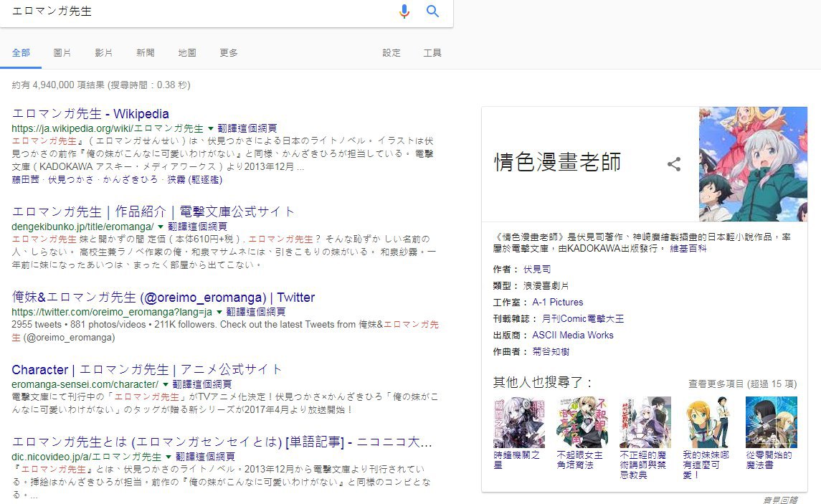Switch to the 影片 videos tab

104,53
